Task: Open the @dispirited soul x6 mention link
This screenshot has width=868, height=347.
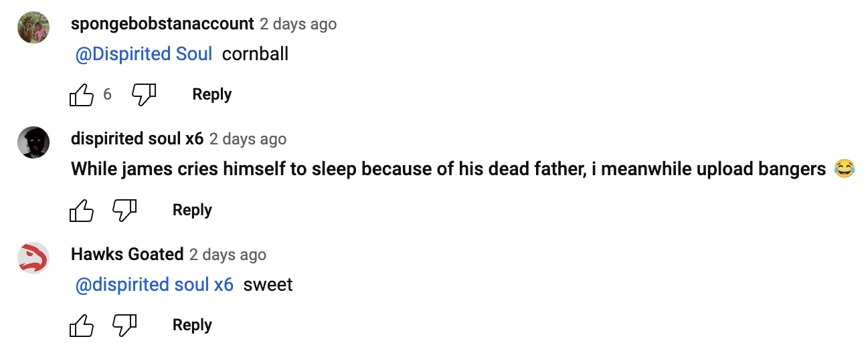Action: 155,285
